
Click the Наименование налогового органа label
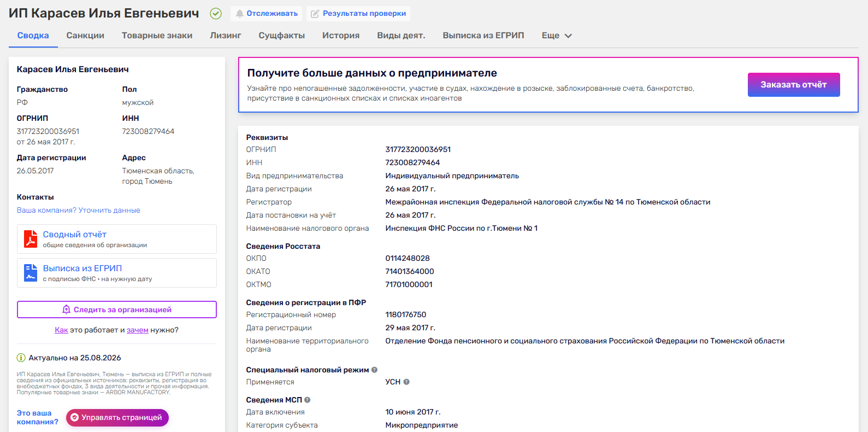[x=308, y=228]
